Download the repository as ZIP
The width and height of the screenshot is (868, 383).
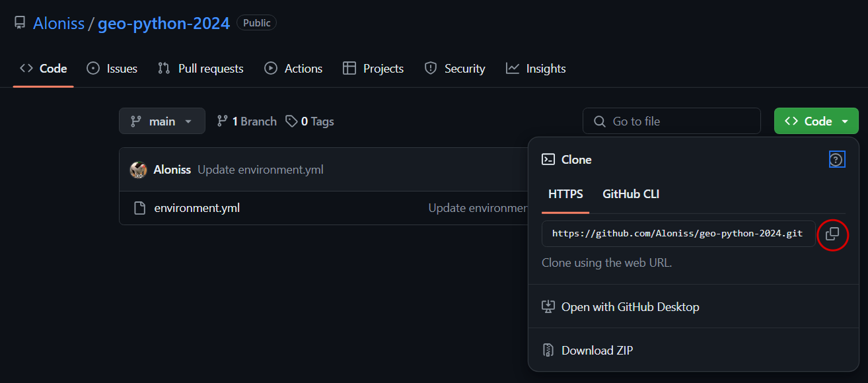click(597, 350)
